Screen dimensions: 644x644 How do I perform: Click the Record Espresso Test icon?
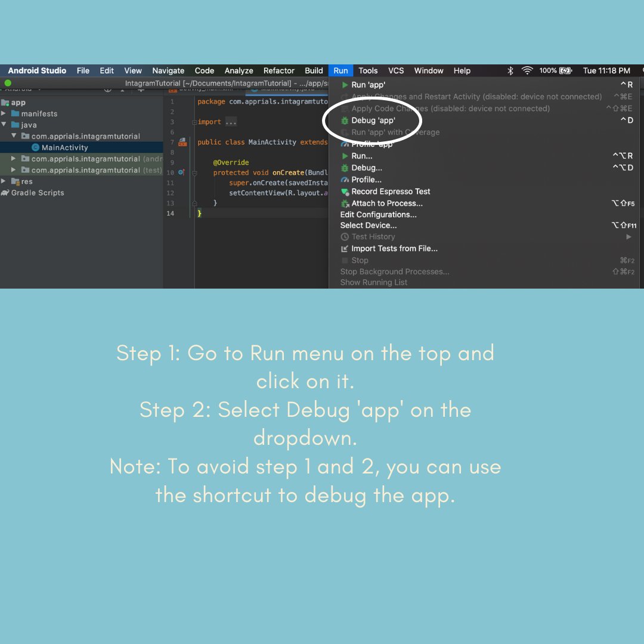click(x=345, y=192)
